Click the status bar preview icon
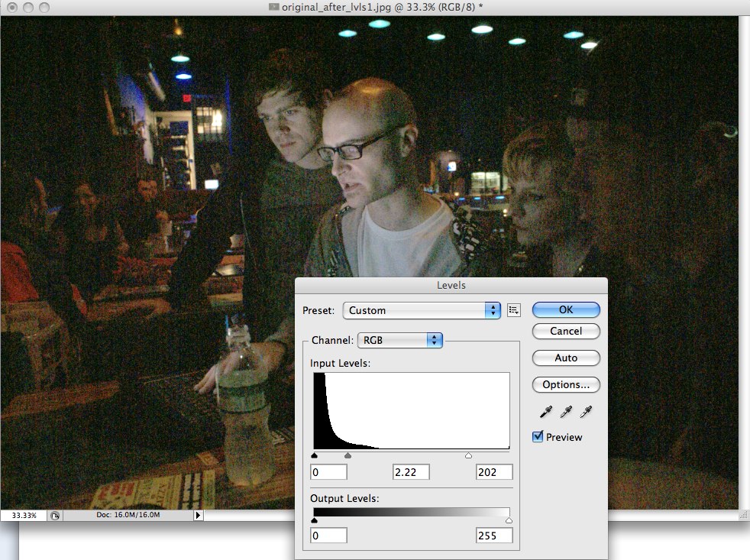The image size is (750, 560). pyautogui.click(x=55, y=516)
